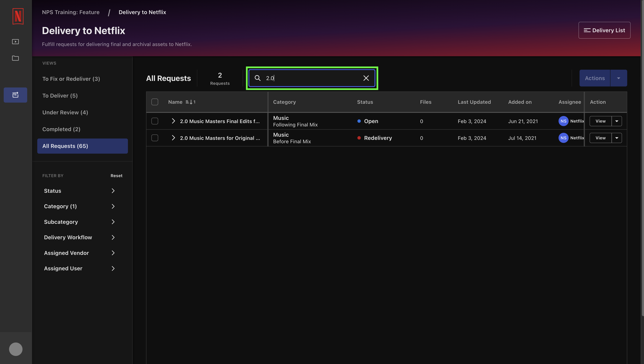Click the Assignee column header

(570, 102)
